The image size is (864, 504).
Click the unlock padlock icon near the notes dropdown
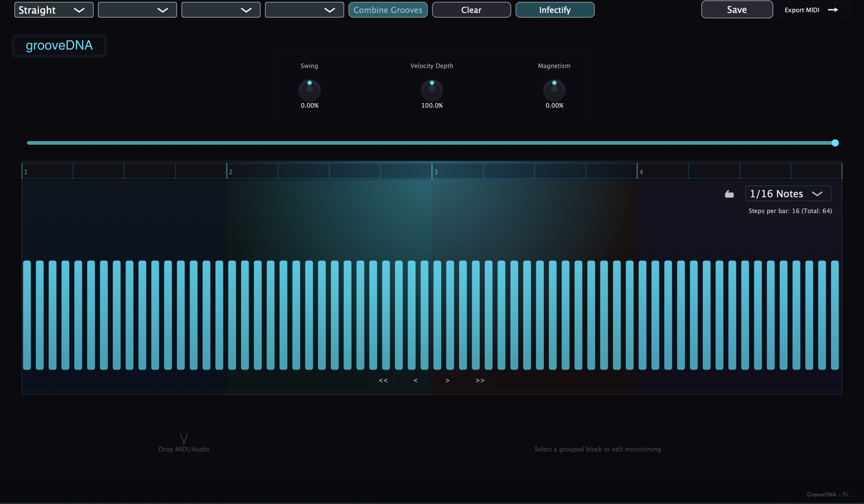tap(729, 193)
